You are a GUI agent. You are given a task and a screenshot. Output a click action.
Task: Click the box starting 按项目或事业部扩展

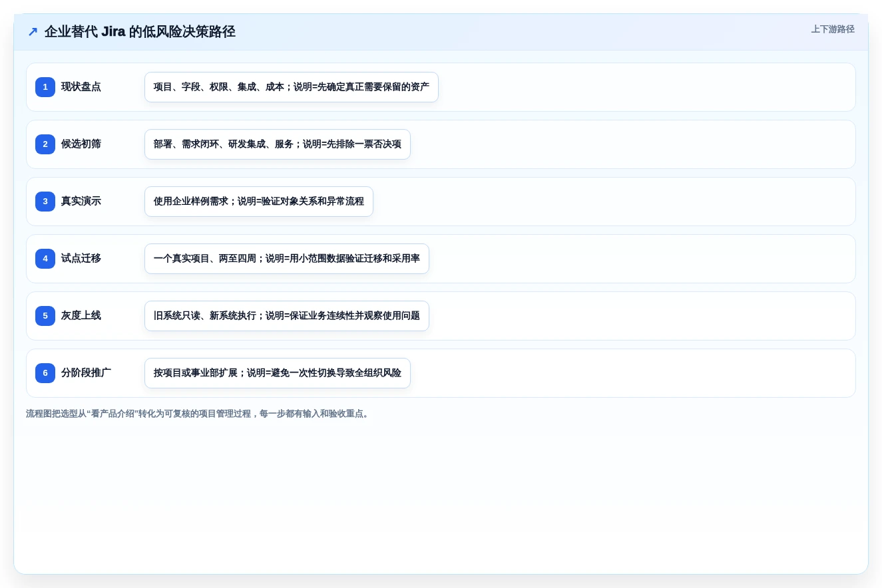(278, 373)
